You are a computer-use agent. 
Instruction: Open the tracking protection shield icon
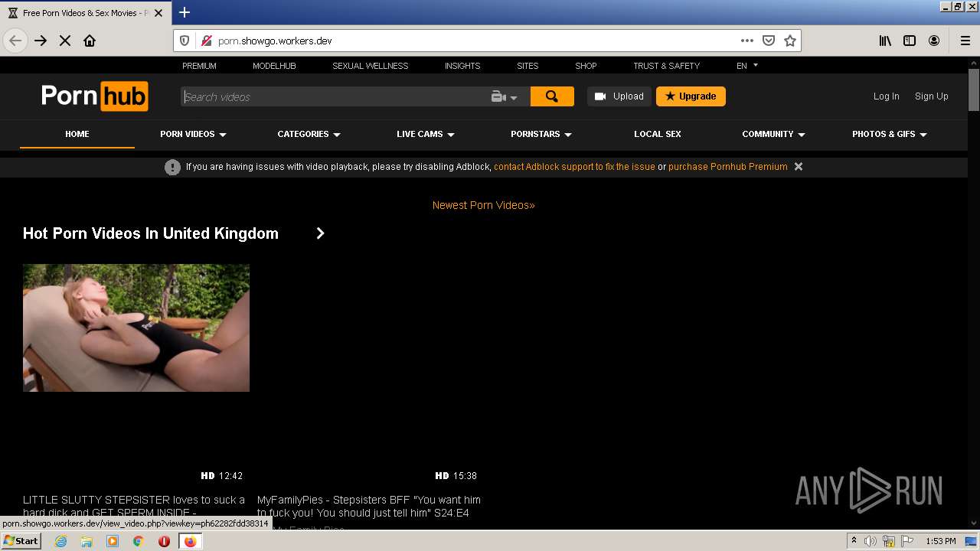coord(185,41)
